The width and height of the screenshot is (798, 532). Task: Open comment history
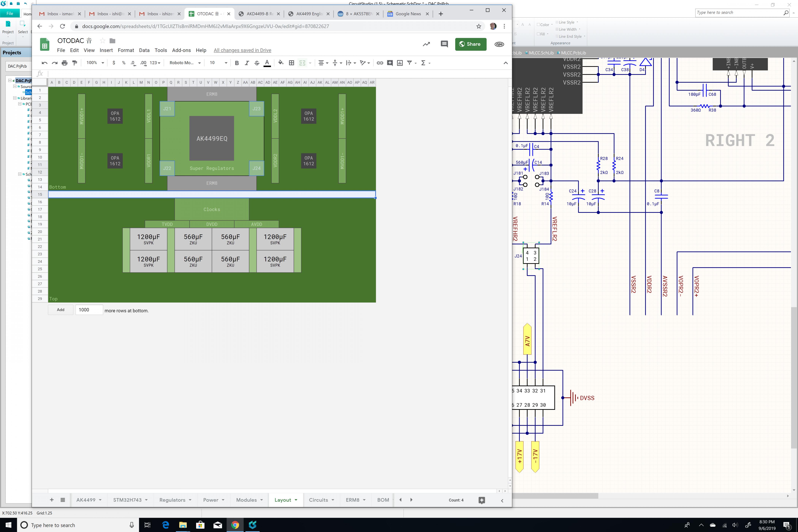pyautogui.click(x=444, y=44)
